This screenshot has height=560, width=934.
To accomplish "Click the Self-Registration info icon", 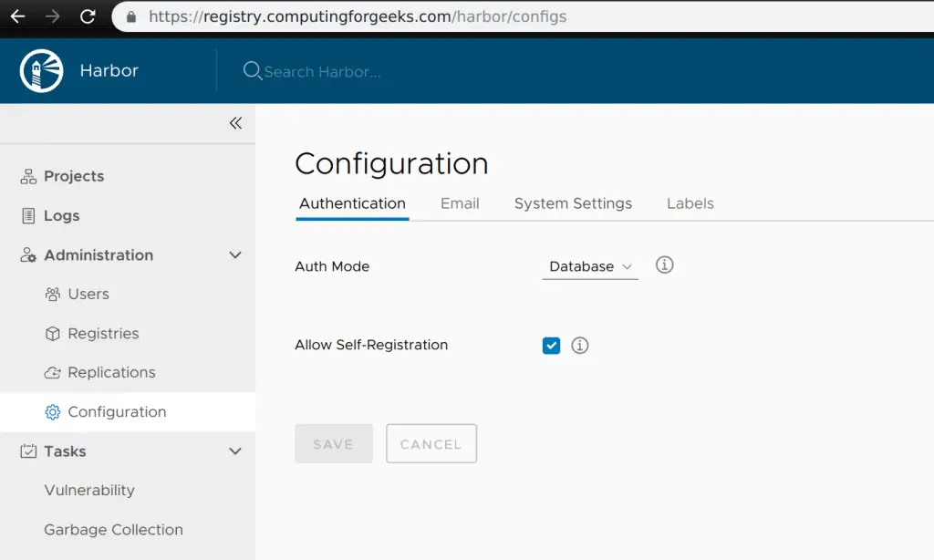I will pyautogui.click(x=579, y=346).
